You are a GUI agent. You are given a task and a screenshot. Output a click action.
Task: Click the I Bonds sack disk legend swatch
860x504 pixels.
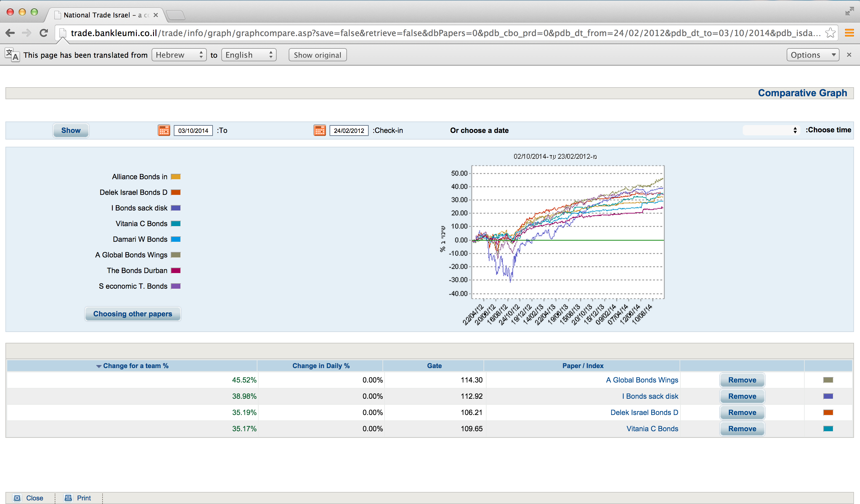coord(175,208)
